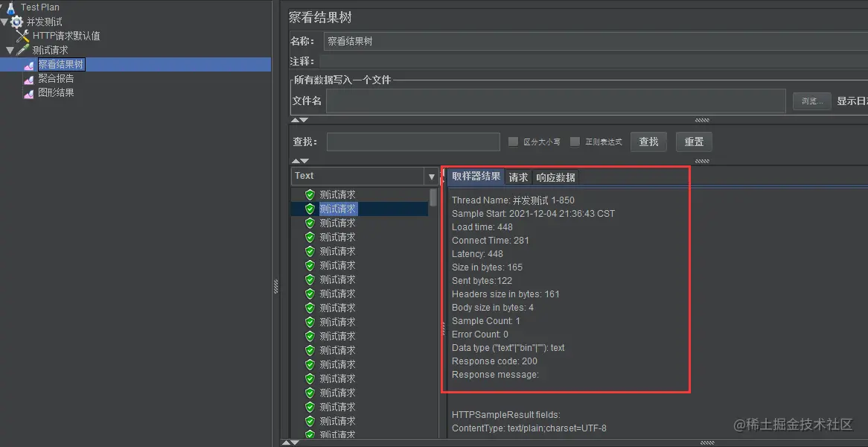Viewport: 868px width, 447px height.
Task: Click the Body size in bytes: 4 line
Action: [493, 308]
